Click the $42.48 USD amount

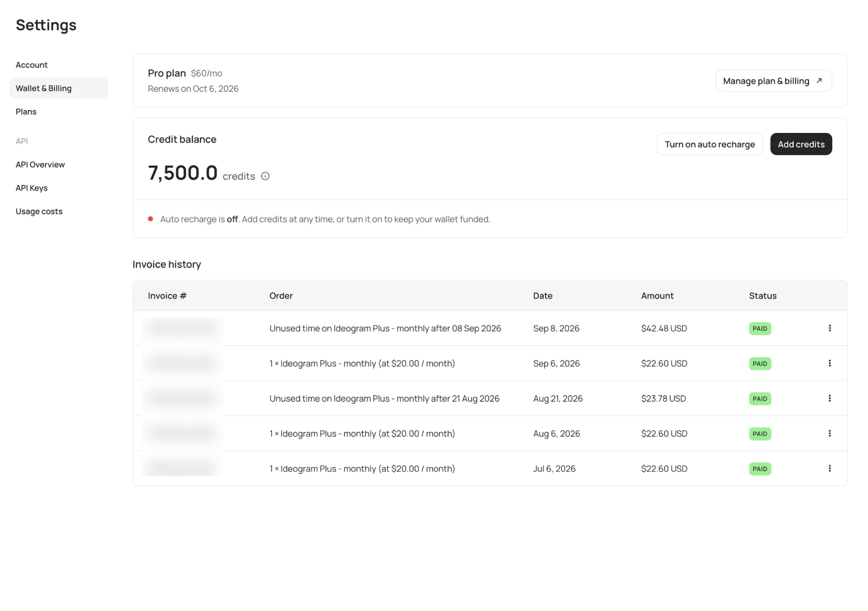(x=664, y=328)
